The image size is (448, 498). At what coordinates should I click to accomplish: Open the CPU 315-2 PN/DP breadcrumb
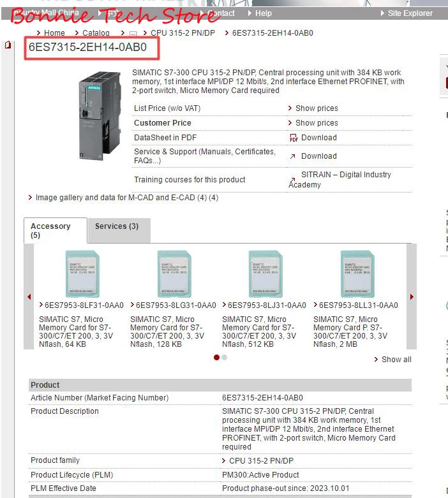[183, 33]
